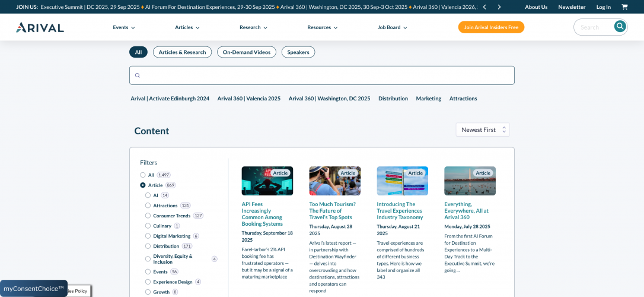
Task: Click Arival 360 | Valencia 2025 tag
Action: coord(249,99)
